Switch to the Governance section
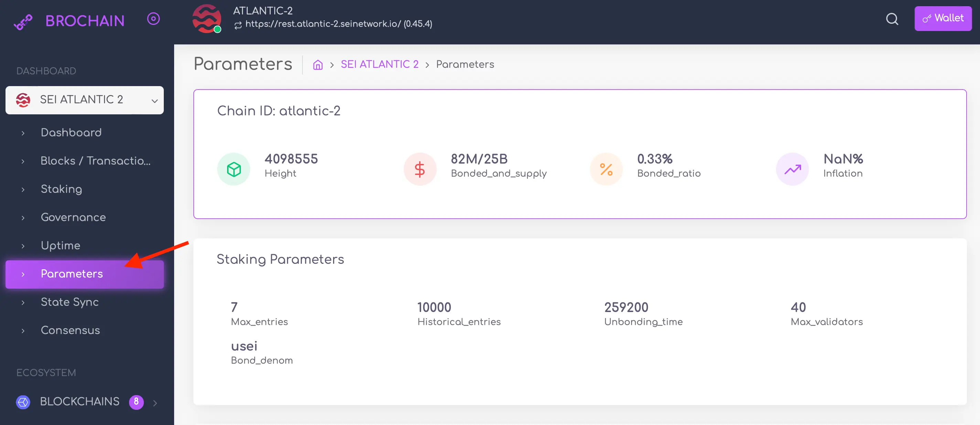Screen dimensions: 980x425 [73, 217]
